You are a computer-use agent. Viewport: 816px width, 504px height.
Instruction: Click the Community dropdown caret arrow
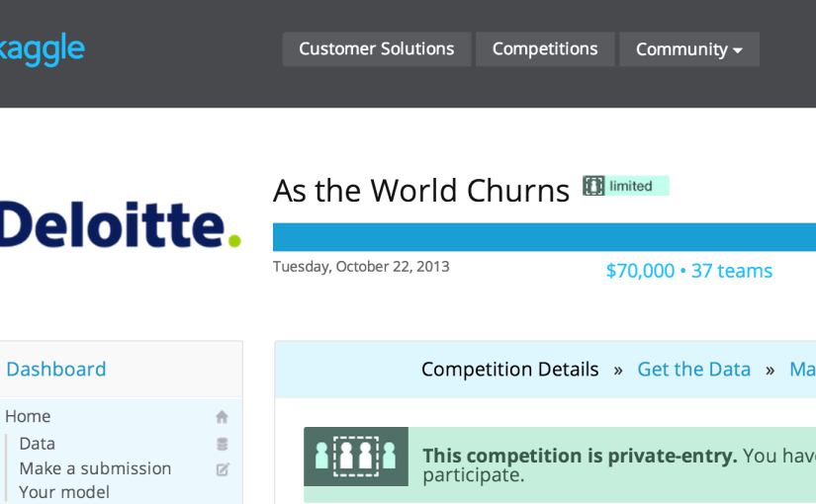coord(738,50)
